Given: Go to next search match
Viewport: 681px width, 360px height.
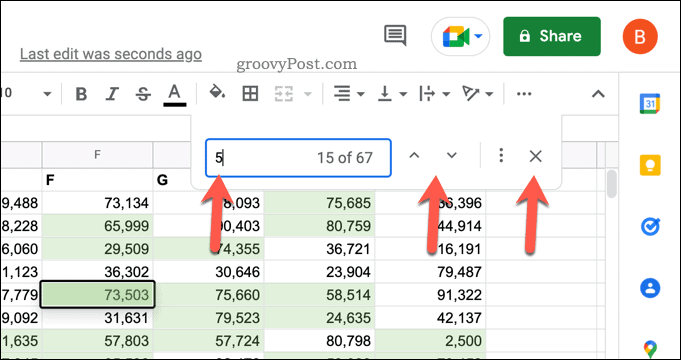Looking at the screenshot, I should pos(452,155).
